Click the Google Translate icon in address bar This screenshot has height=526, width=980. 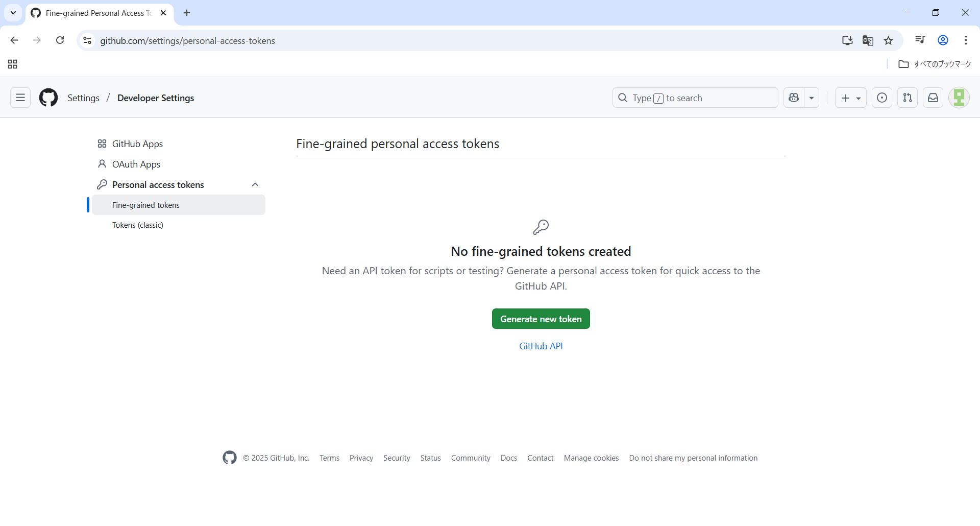coord(868,41)
